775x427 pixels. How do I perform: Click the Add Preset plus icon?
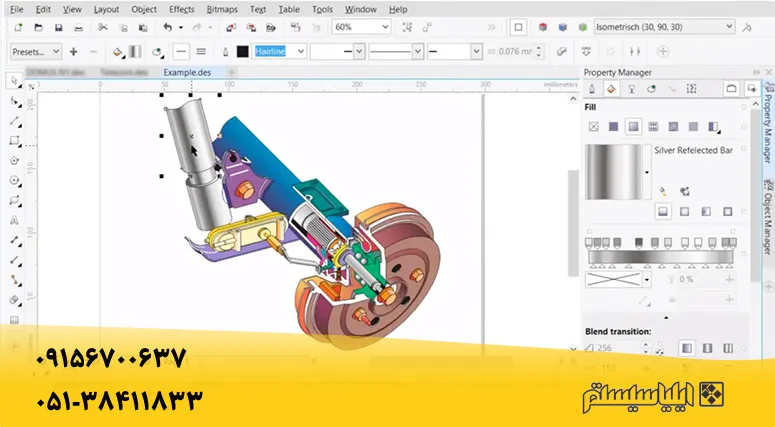73,51
